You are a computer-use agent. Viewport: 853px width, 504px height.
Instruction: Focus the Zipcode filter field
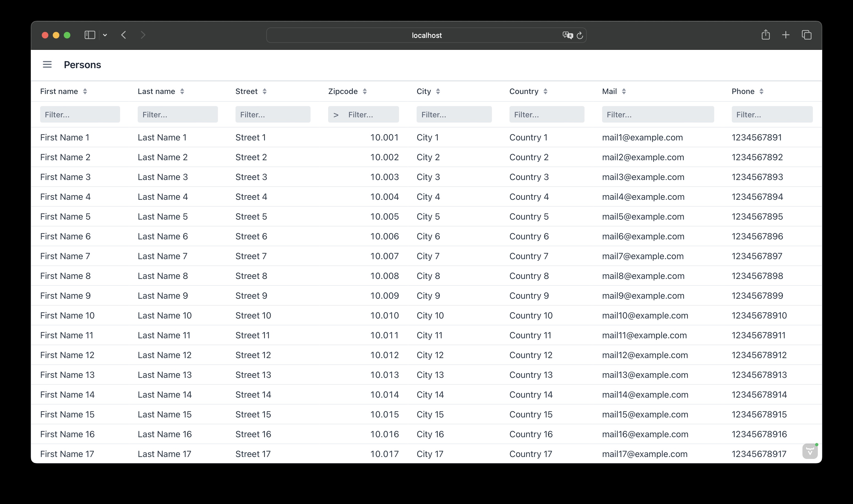pos(371,114)
